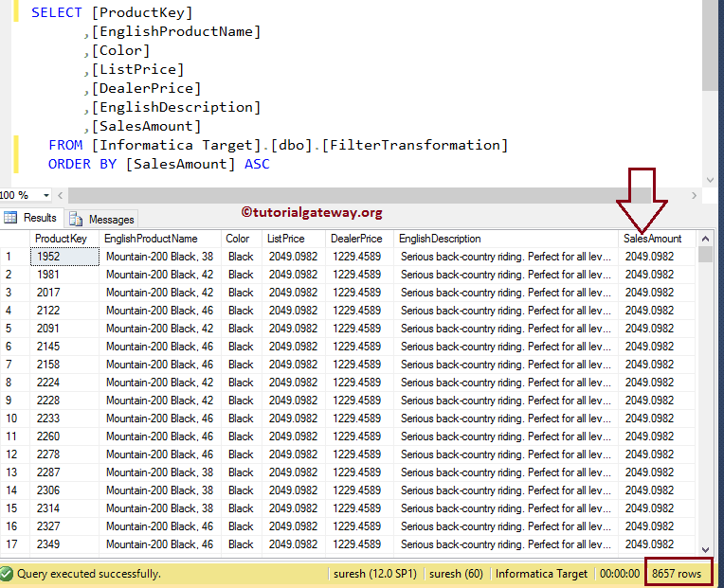724x588 pixels.
Task: Click 'Informatica Target' in status bar
Action: [x=541, y=574]
